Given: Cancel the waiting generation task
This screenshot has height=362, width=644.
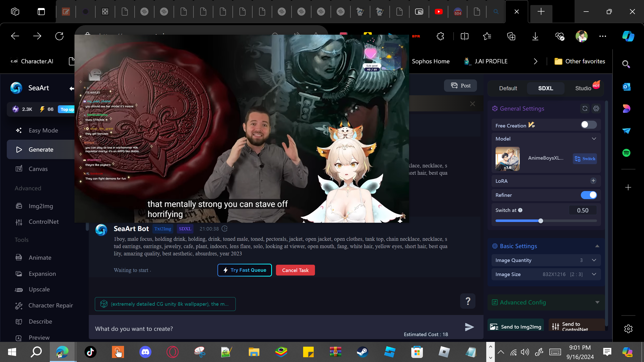Looking at the screenshot, I should [295, 270].
